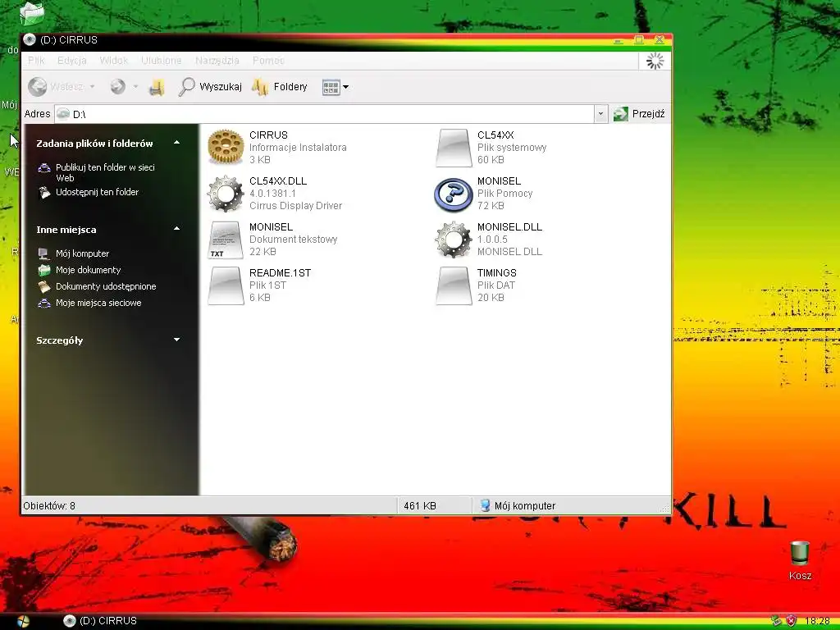Go up one folder level
This screenshot has height=630, width=840.
(157, 87)
